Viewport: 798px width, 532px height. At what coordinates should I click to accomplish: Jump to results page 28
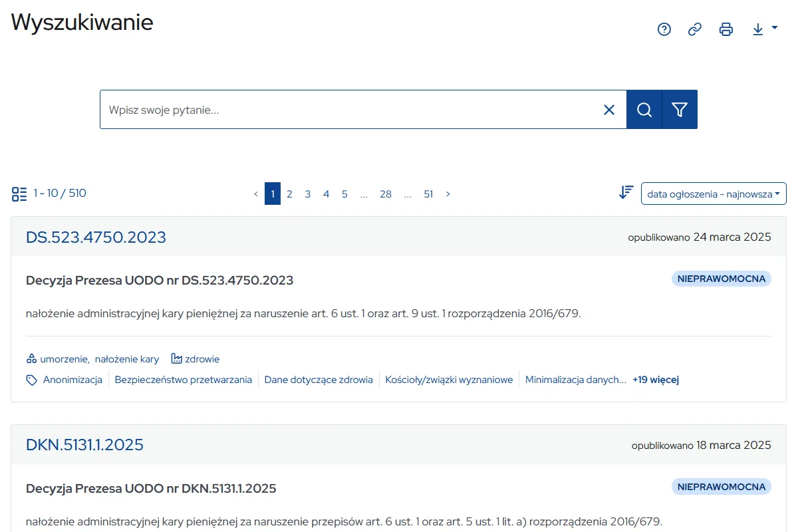click(x=386, y=194)
